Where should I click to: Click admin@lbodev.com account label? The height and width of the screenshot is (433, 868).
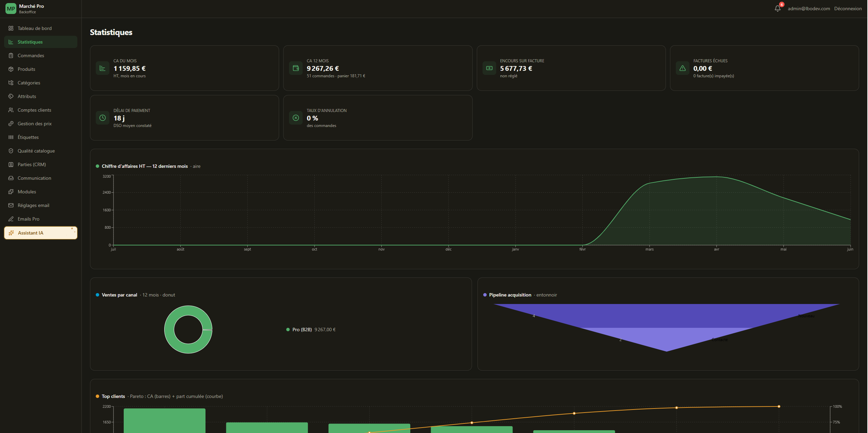pos(809,9)
